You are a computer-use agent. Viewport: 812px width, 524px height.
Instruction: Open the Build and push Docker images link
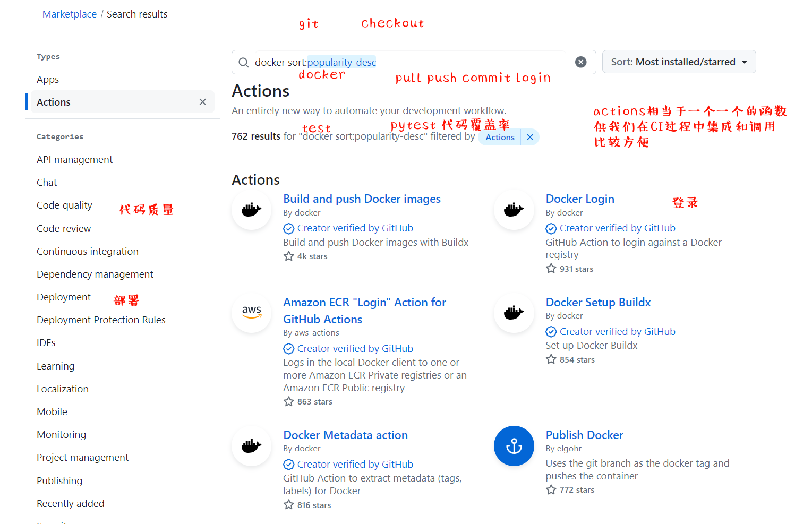click(x=362, y=199)
